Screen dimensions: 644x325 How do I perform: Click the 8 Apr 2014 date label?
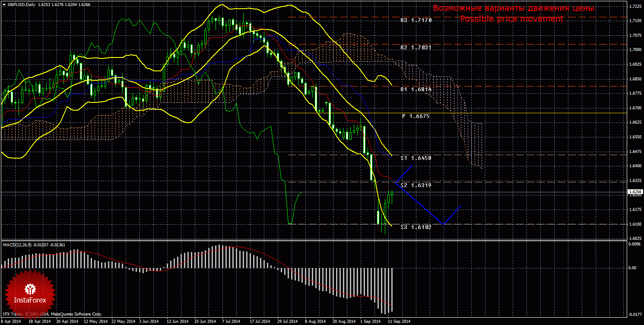(11, 322)
